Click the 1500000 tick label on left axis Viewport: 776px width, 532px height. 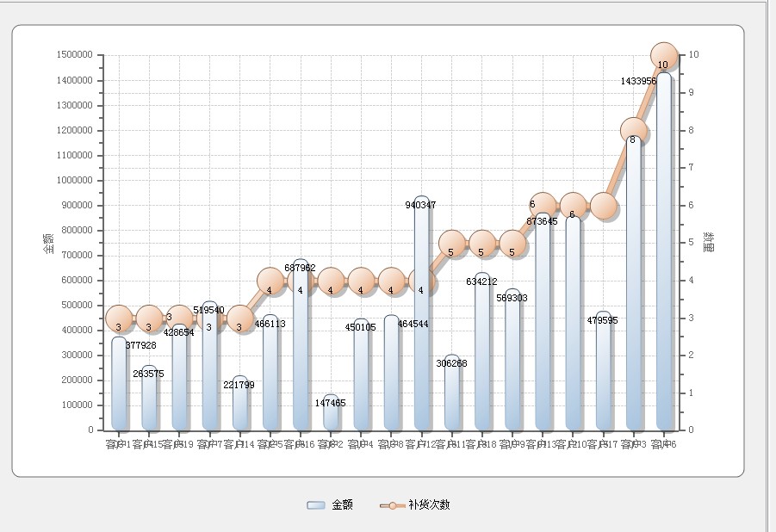tap(74, 55)
